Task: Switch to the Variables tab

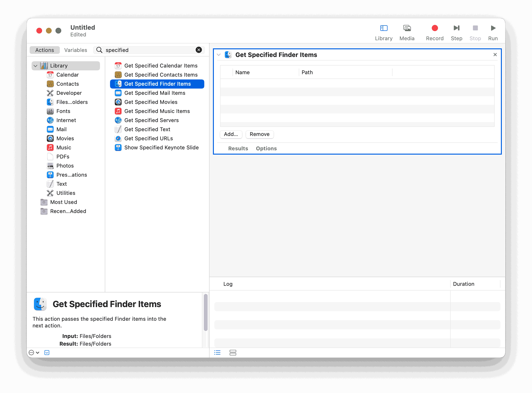Action: 76,50
